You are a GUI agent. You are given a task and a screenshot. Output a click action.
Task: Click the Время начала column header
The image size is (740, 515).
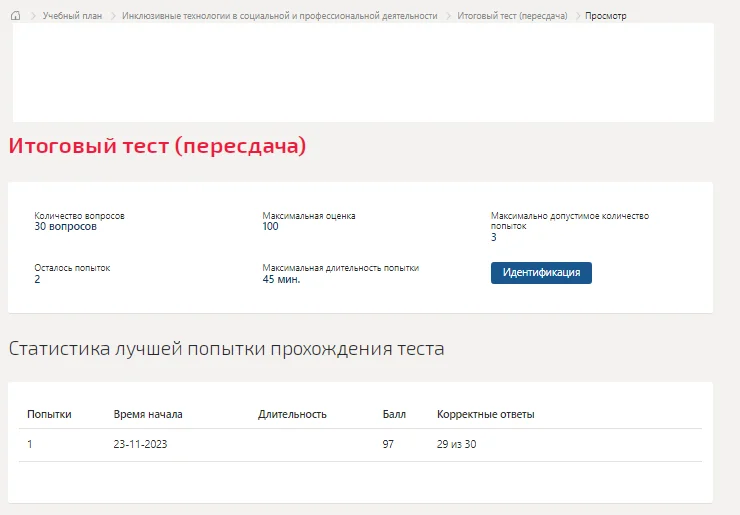(148, 414)
